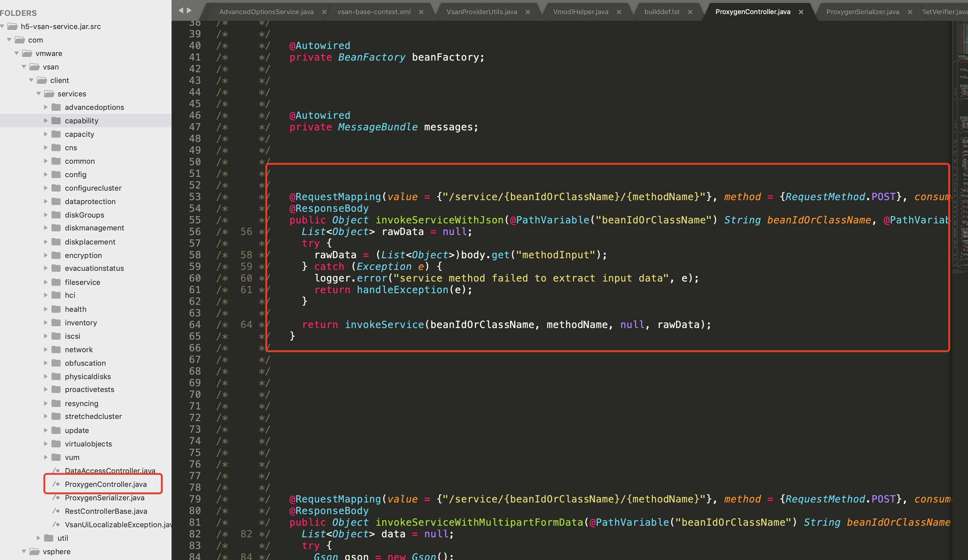The width and height of the screenshot is (968, 560).
Task: Click the capability folder icon
Action: pyautogui.click(x=56, y=121)
